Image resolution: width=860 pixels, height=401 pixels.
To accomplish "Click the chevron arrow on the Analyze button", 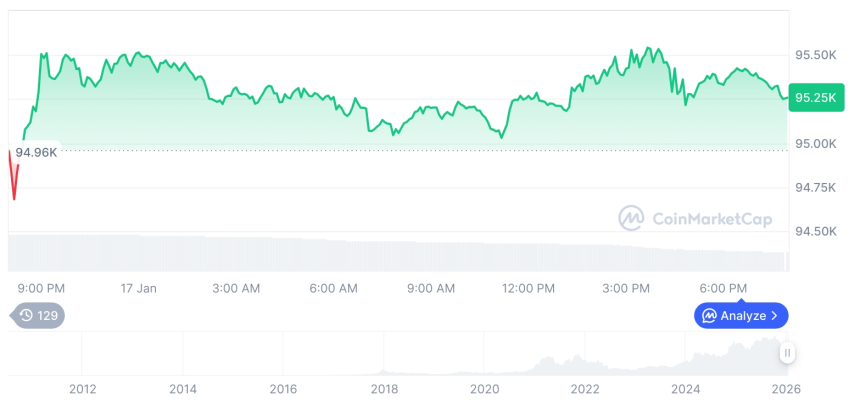I will coord(775,316).
